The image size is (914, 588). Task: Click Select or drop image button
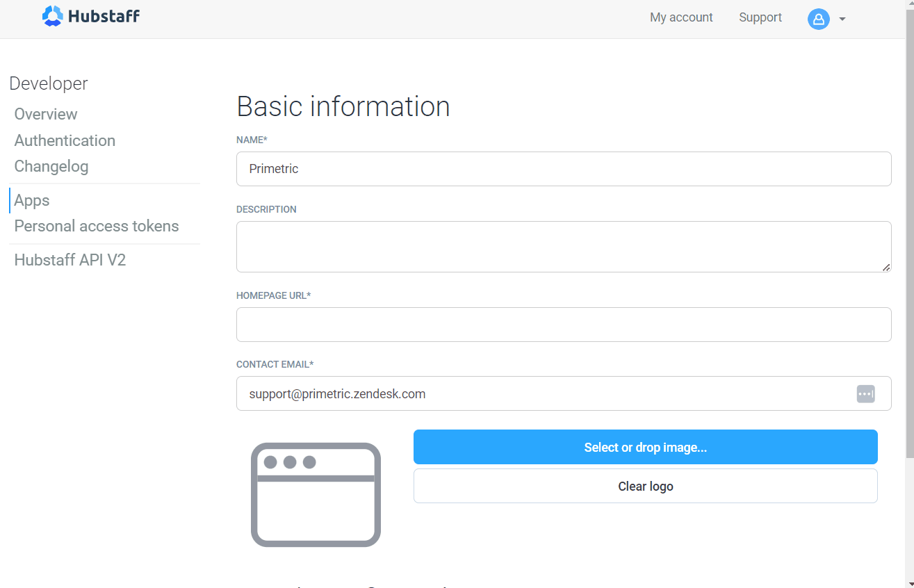tap(646, 447)
